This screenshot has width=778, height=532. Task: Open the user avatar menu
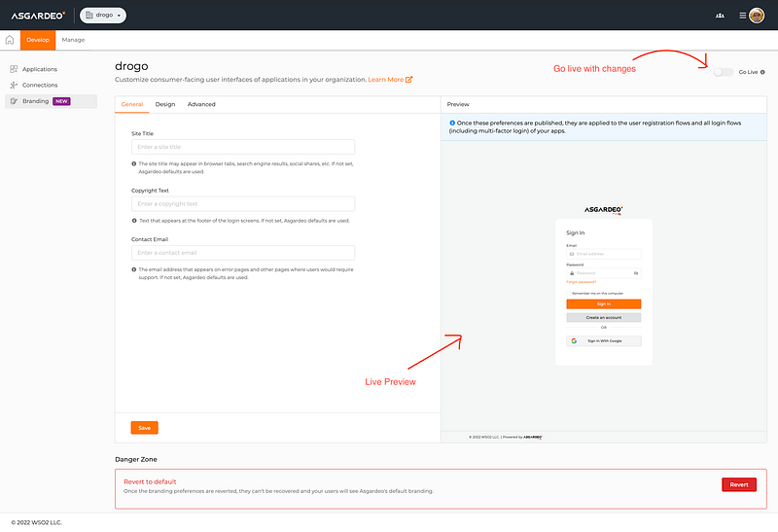pos(757,16)
